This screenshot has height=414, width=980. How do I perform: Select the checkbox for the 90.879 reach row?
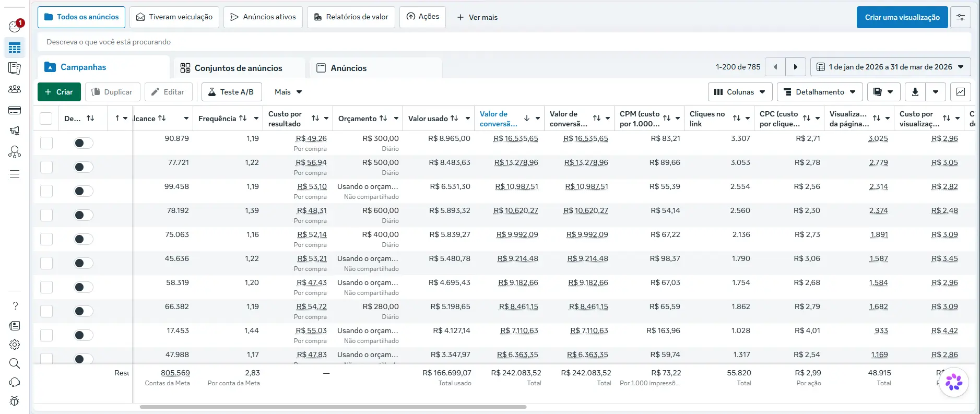(x=46, y=143)
